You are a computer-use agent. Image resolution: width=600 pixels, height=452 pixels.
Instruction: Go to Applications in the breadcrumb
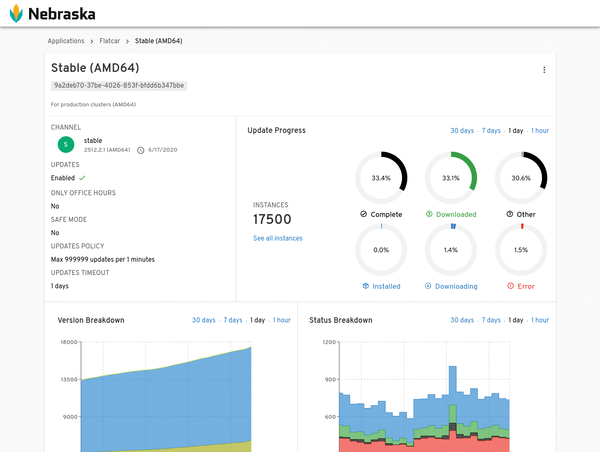66,41
